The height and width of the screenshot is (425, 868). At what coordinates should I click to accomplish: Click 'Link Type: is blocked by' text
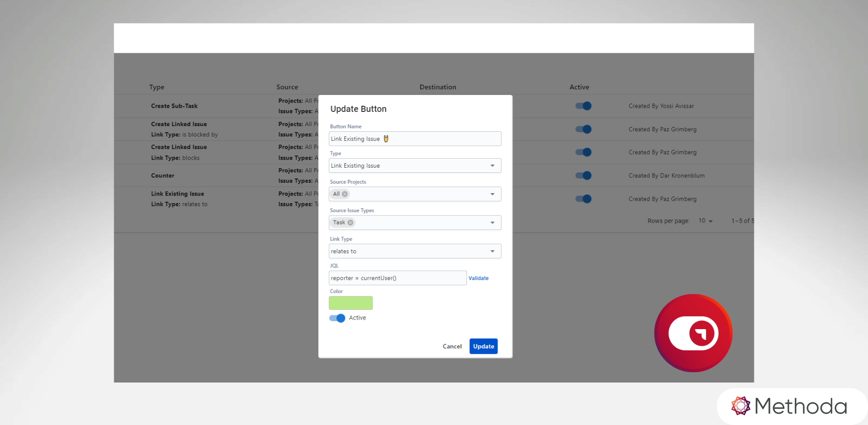point(184,135)
